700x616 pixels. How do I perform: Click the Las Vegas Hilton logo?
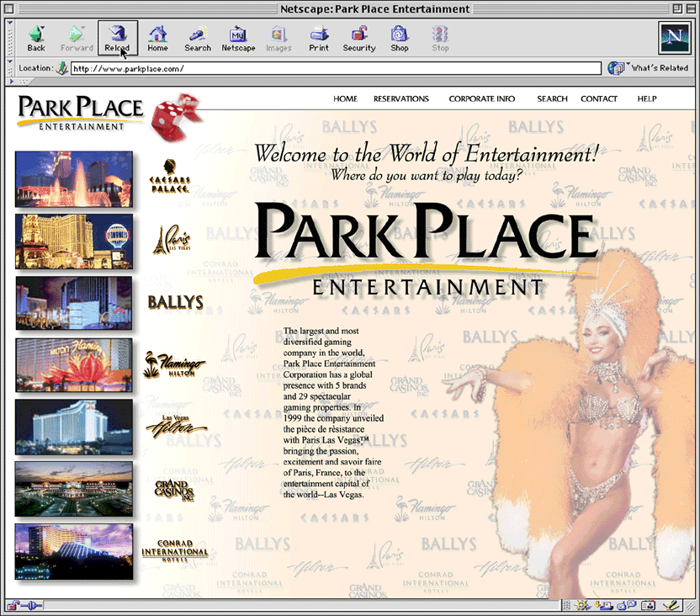(x=177, y=427)
